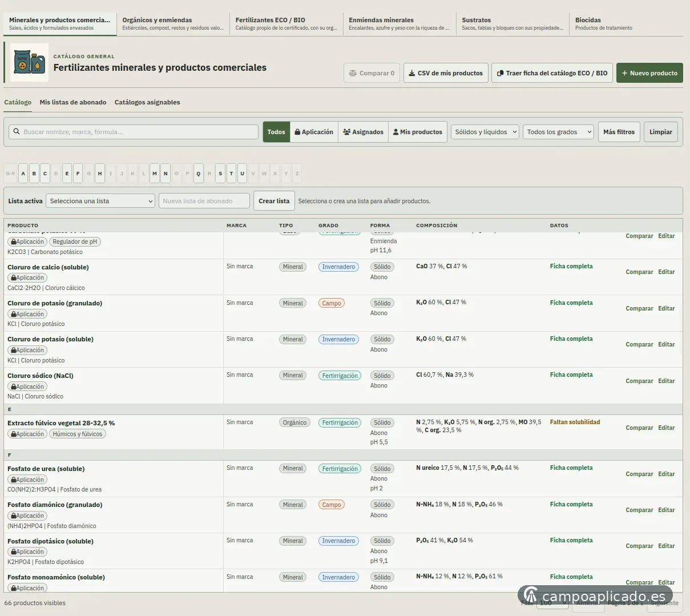Click Campo grade badge of Fosfato diamónico

click(x=332, y=505)
